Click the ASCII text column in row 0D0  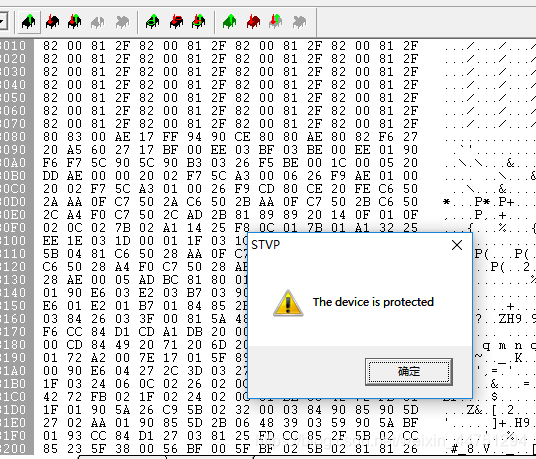tap(489, 202)
